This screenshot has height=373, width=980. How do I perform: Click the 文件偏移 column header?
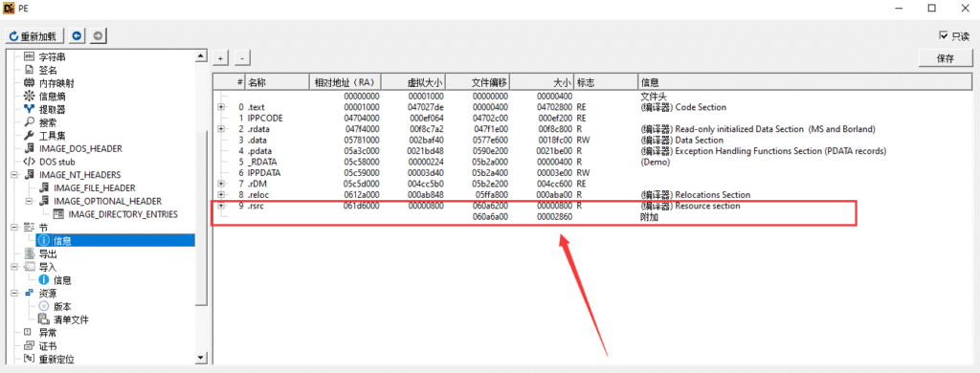point(479,82)
